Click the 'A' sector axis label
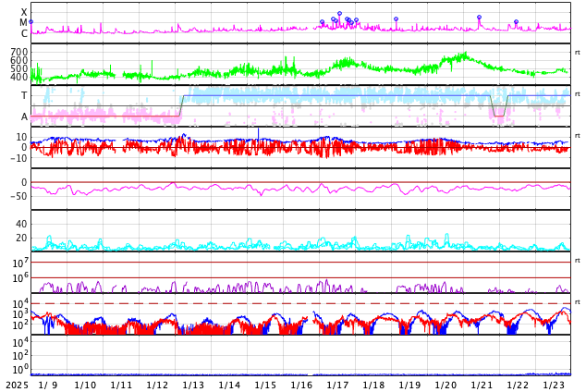Image resolution: width=586 pixels, height=392 pixels. (24, 117)
